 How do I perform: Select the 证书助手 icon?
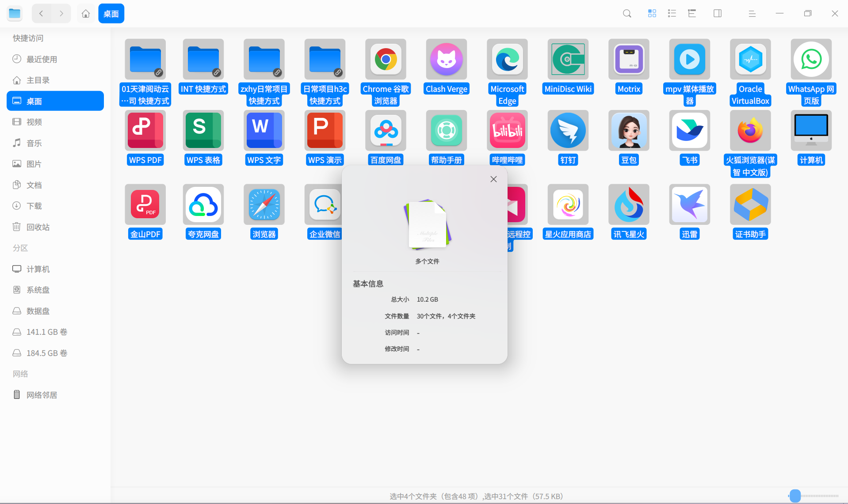tap(750, 205)
